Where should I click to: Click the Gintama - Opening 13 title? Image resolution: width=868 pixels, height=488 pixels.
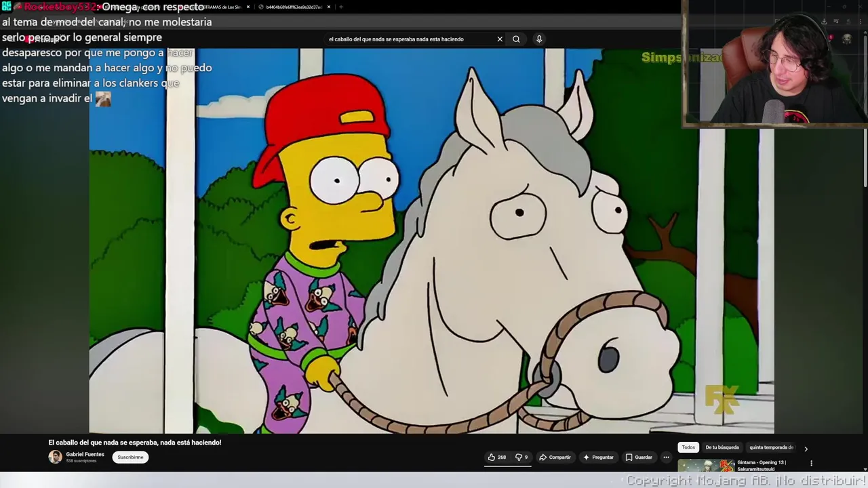coord(762,465)
